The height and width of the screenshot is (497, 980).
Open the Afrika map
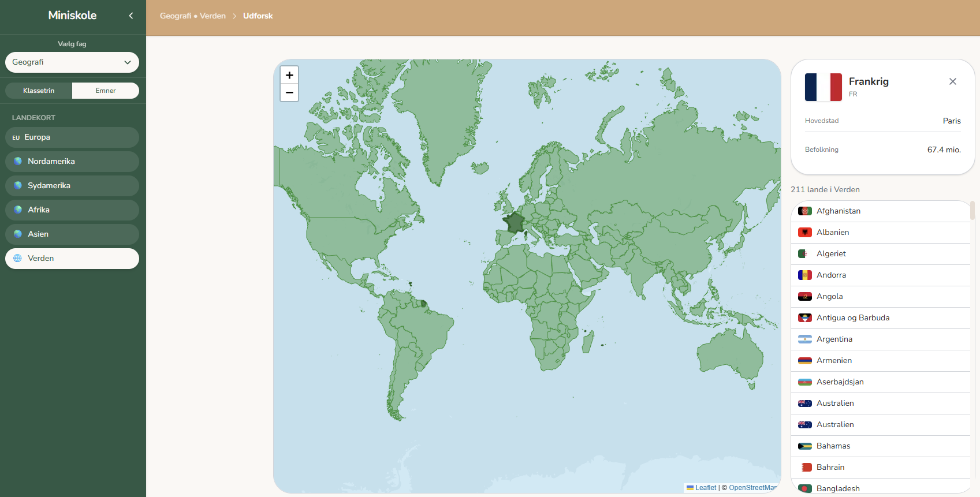coord(72,210)
